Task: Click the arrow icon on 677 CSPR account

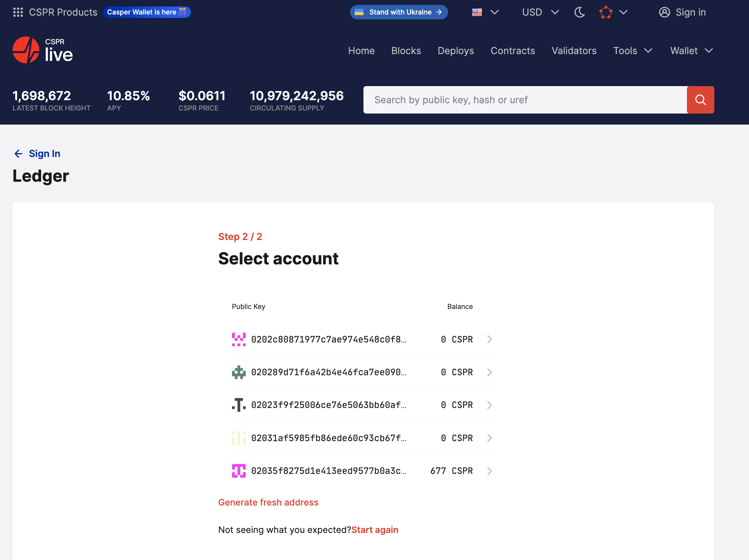Action: click(x=490, y=470)
